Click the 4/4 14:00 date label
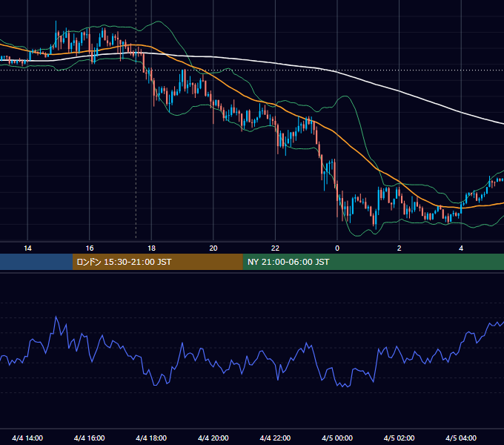 click(27, 438)
